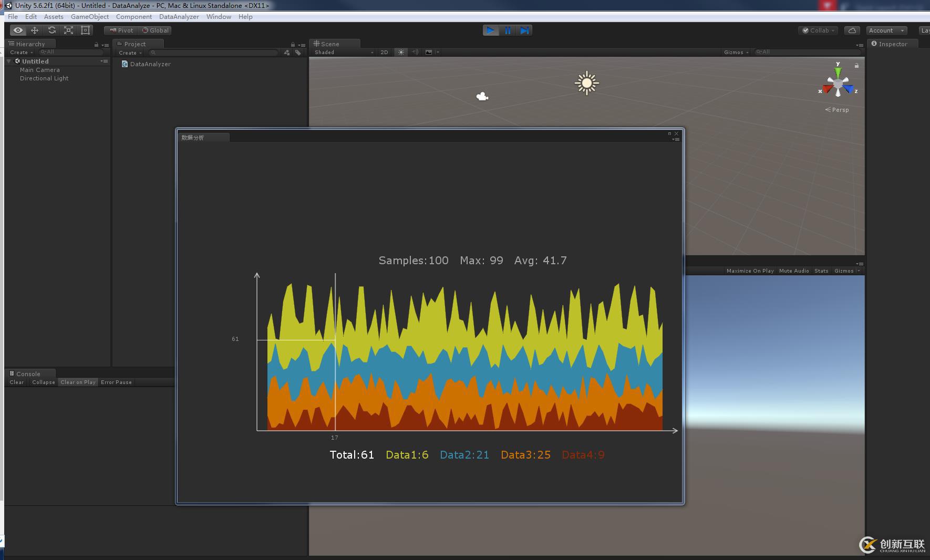Click the Step frame button
This screenshot has width=930, height=560.
click(x=524, y=30)
